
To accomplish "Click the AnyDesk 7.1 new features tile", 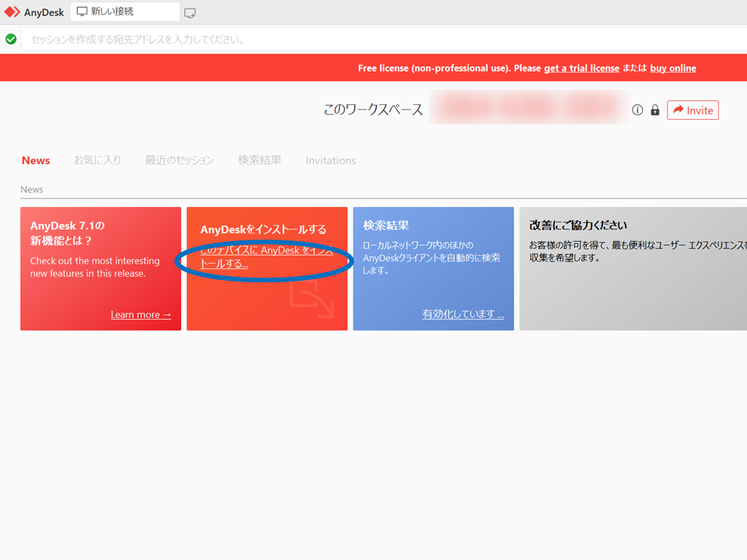I will tap(100, 268).
